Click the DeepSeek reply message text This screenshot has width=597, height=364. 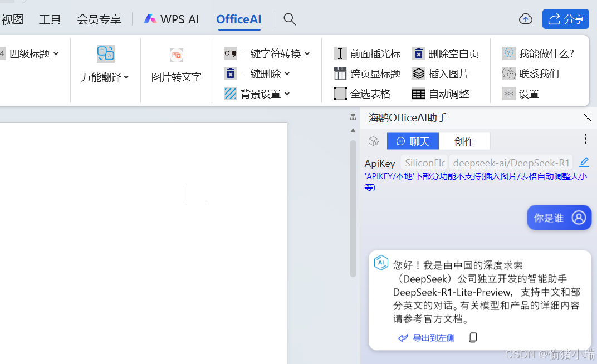click(487, 292)
